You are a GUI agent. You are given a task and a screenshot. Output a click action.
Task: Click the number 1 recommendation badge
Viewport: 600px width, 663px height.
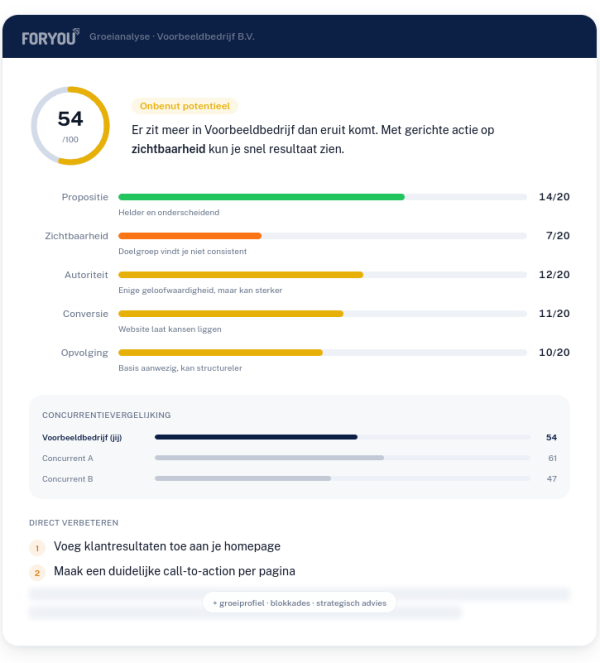(37, 548)
